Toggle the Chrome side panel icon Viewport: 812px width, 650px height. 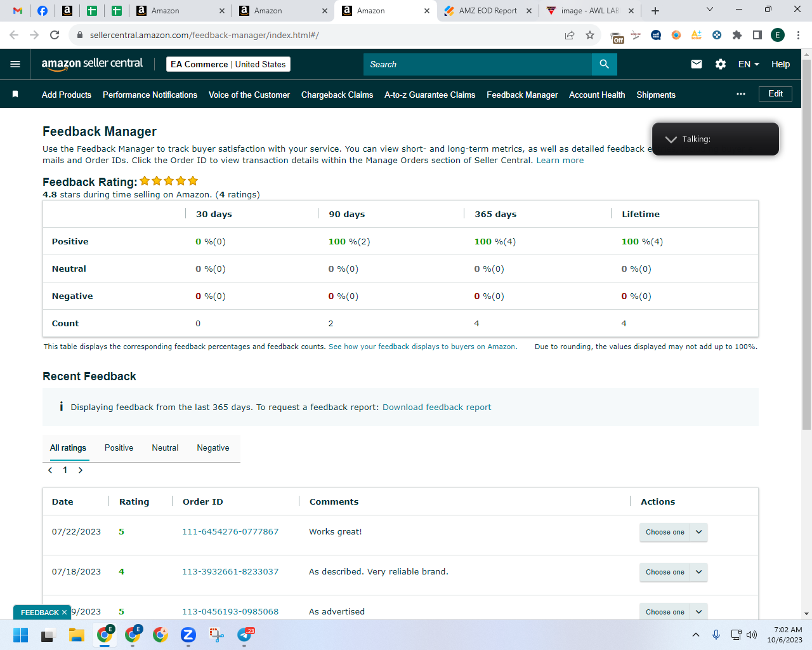tap(757, 35)
